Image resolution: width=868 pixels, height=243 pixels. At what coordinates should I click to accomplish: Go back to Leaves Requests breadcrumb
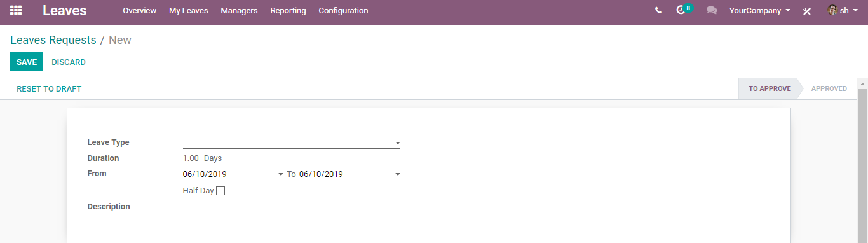tap(53, 40)
